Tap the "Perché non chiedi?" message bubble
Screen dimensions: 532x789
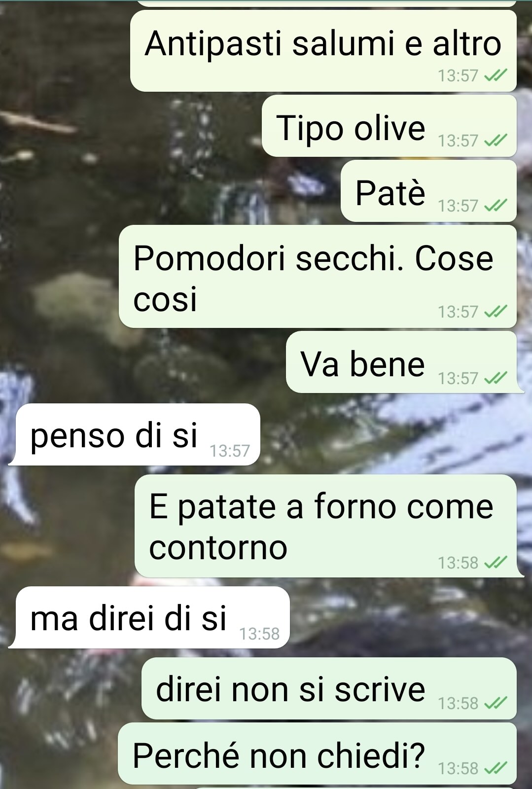point(318,753)
